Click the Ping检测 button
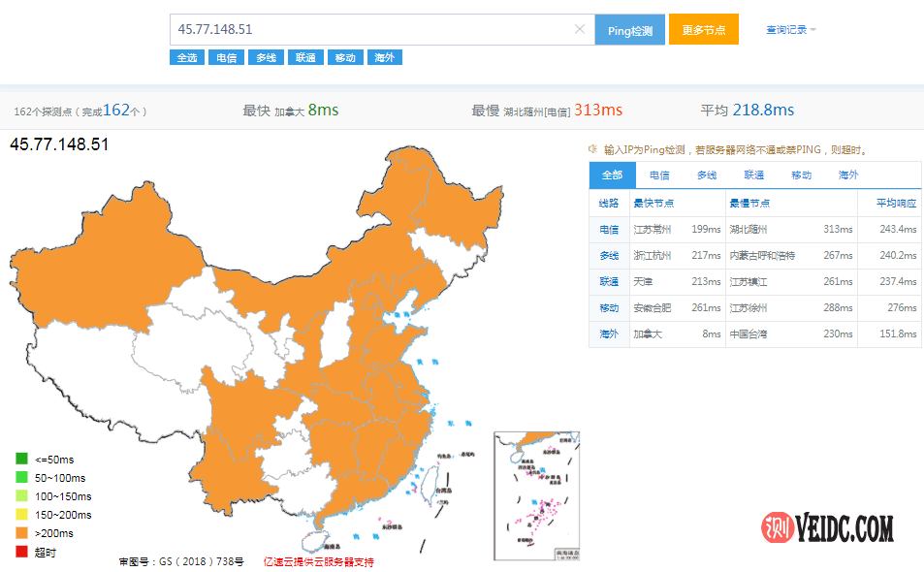The image size is (924, 572). pyautogui.click(x=630, y=30)
